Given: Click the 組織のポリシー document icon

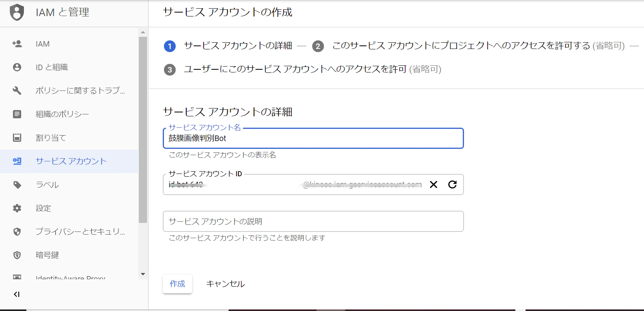Looking at the screenshot, I should (x=17, y=114).
